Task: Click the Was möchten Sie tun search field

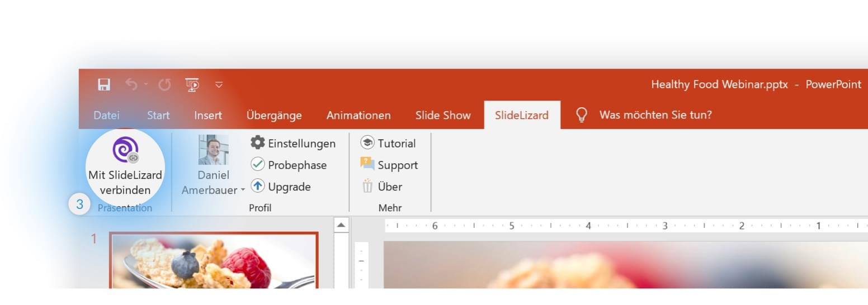Action: (x=655, y=115)
